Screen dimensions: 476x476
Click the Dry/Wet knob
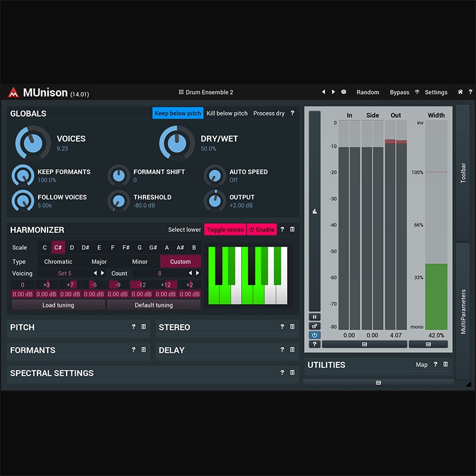pos(177,142)
